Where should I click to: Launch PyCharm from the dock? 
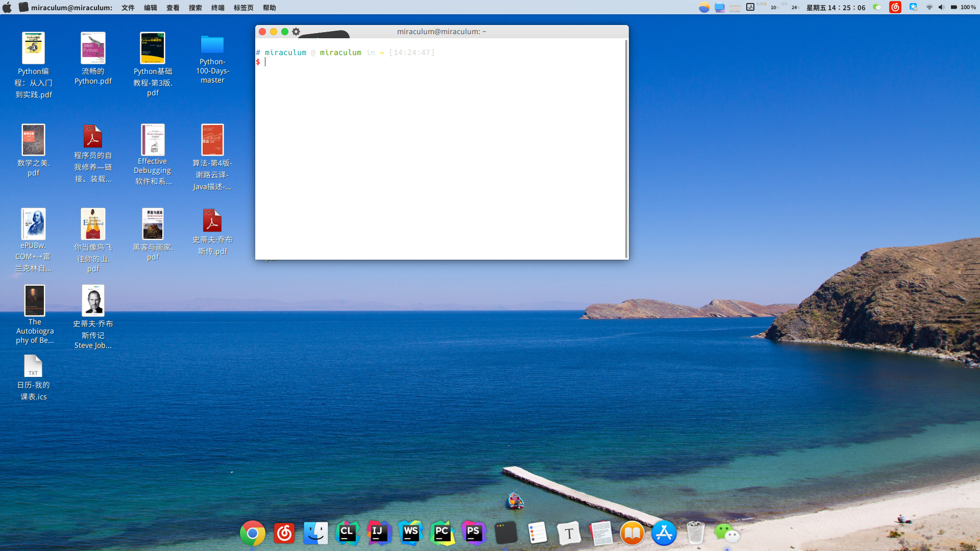(442, 534)
